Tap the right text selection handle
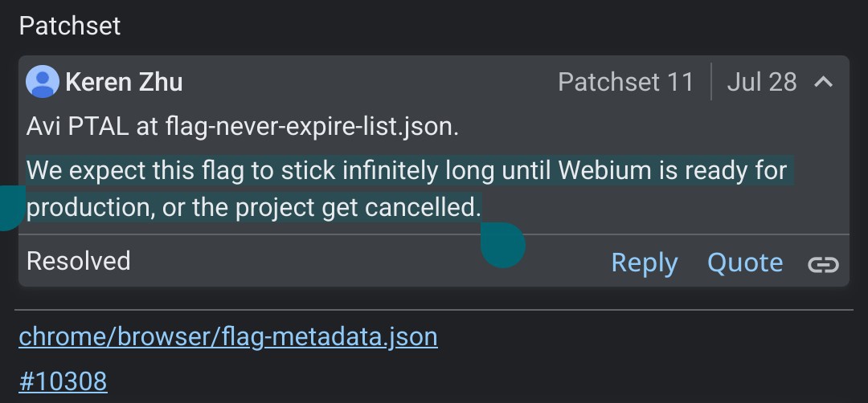The height and width of the screenshot is (403, 868). click(502, 245)
